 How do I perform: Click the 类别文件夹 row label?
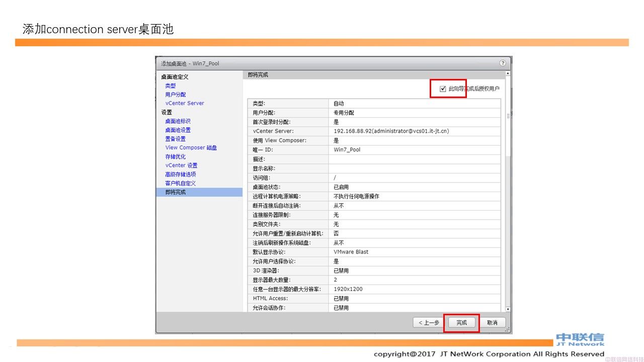267,224
